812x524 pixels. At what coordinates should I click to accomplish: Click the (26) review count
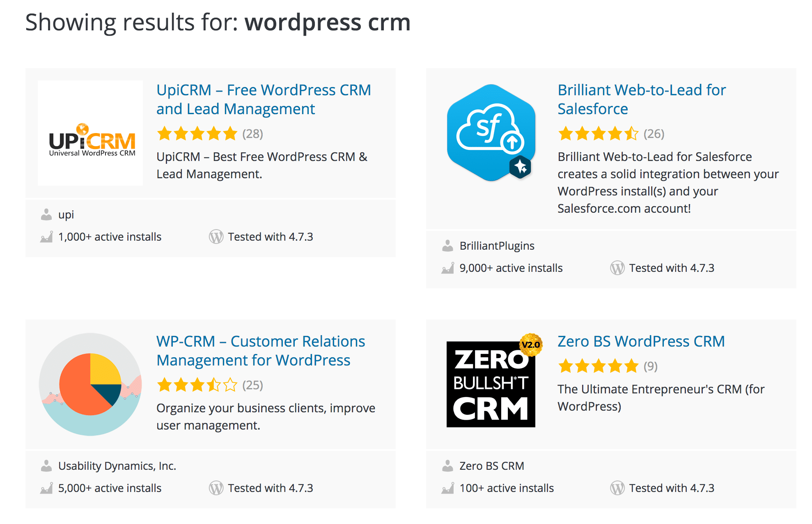[x=654, y=134]
